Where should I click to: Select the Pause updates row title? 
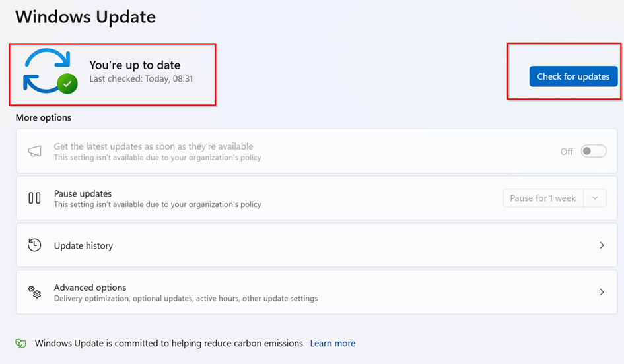(83, 193)
